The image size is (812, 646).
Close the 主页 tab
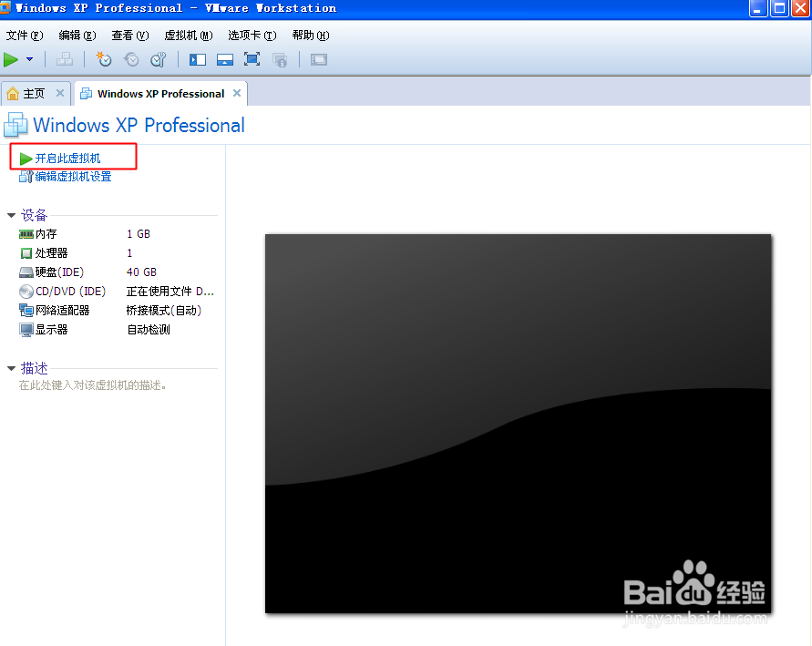(x=60, y=93)
